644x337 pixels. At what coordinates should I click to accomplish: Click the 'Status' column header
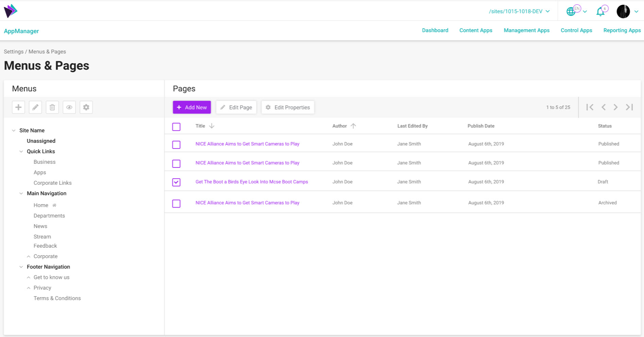[x=605, y=126]
